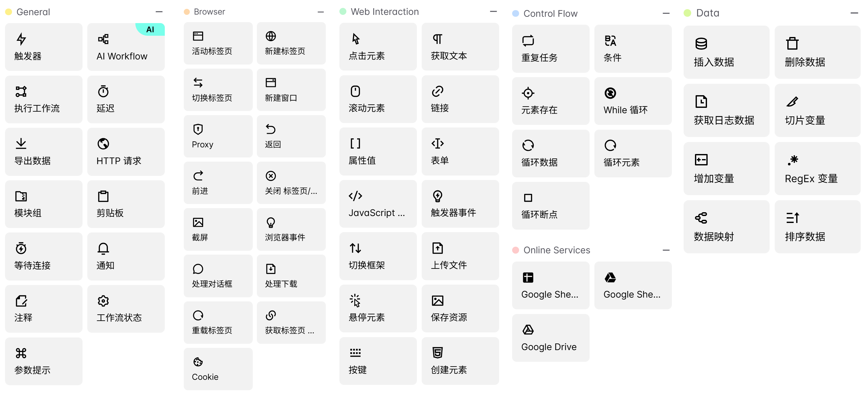
Task: Click the 按键 keyboard block
Action: tap(378, 361)
